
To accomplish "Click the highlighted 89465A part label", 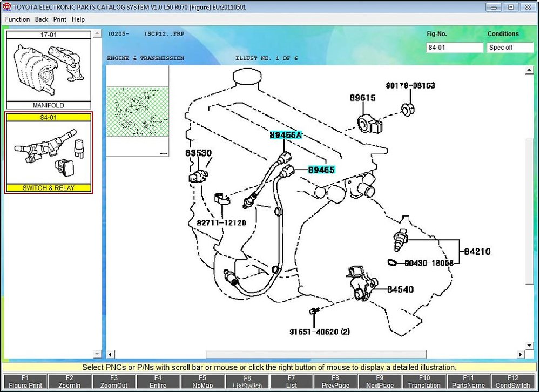I will click(286, 135).
